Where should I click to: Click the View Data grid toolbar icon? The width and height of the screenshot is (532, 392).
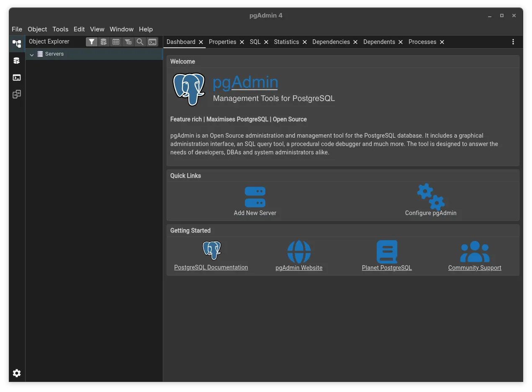[116, 42]
